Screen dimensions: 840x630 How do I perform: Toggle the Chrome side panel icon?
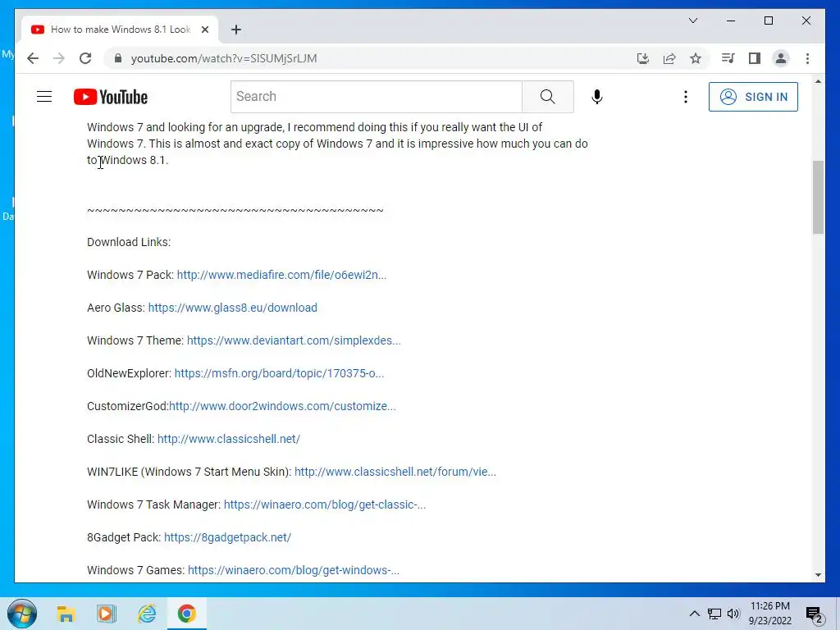[x=755, y=58]
